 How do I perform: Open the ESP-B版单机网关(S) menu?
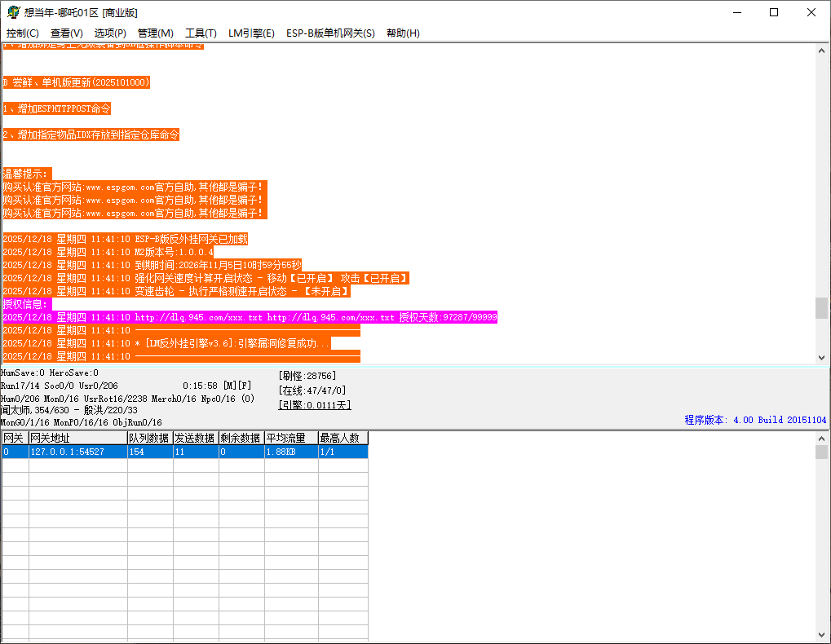[330, 33]
